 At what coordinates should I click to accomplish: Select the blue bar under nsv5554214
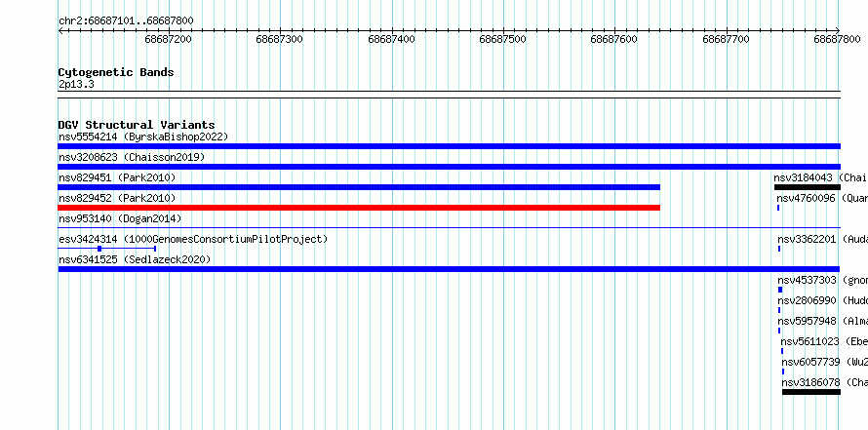click(x=449, y=146)
